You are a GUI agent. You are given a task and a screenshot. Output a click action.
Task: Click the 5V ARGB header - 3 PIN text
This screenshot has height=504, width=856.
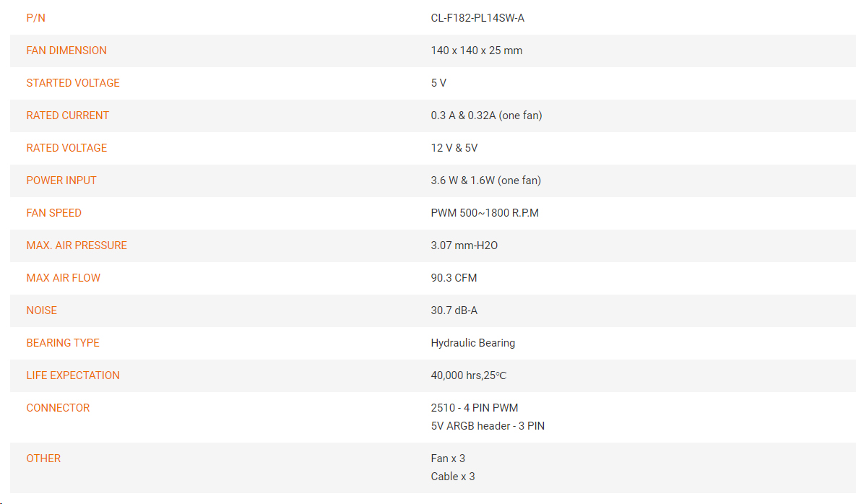488,426
